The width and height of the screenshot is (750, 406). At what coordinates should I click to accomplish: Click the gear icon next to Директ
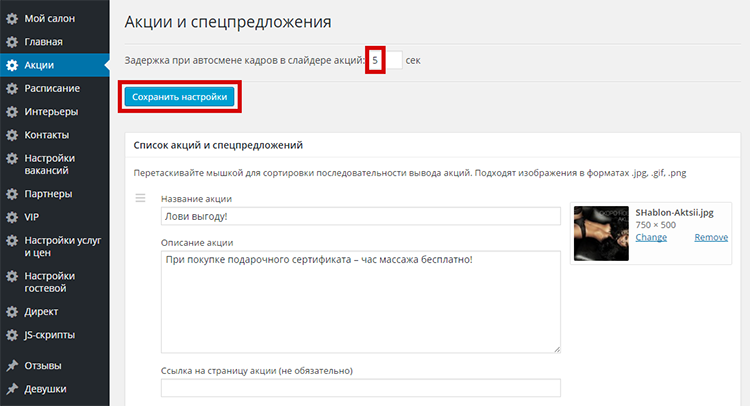(x=12, y=312)
